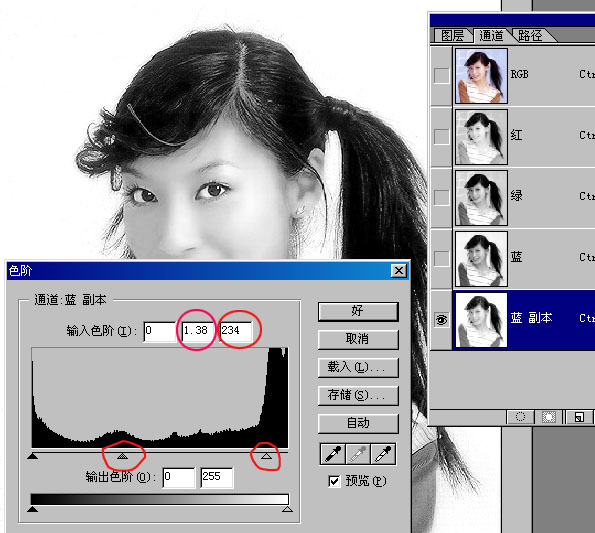Switch to the 路径 tab
This screenshot has width=595, height=533.
pyautogui.click(x=530, y=35)
